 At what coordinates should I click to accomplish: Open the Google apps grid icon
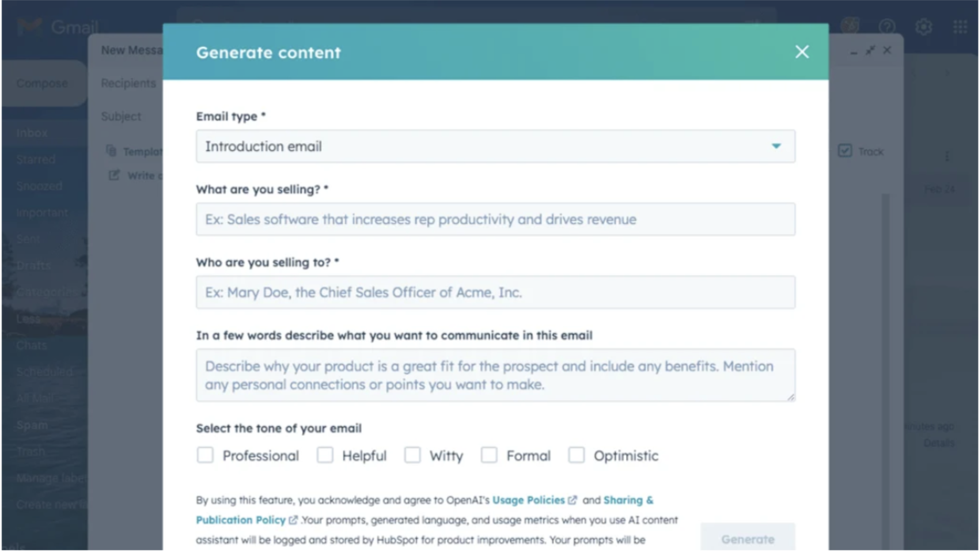(x=960, y=27)
